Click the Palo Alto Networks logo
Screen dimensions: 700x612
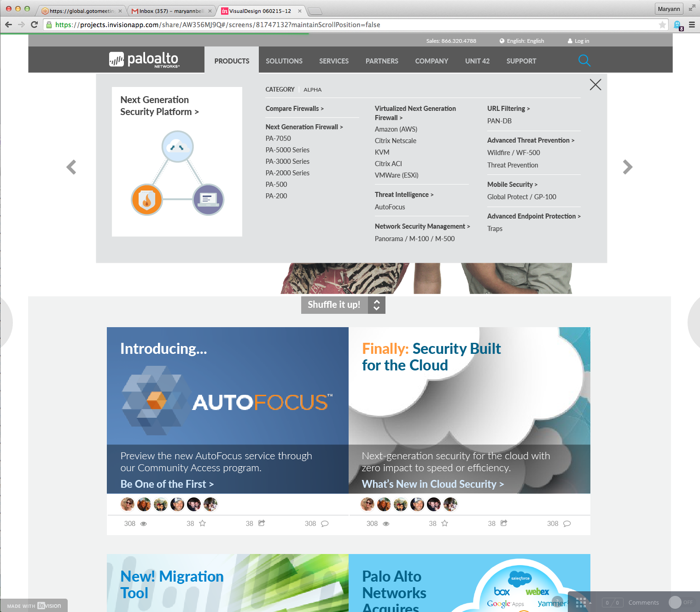click(143, 59)
